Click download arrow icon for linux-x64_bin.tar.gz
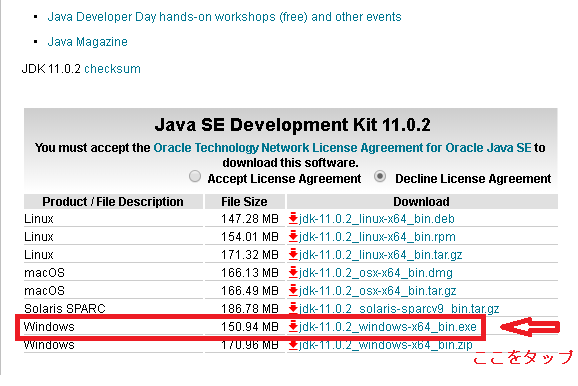The height and width of the screenshot is (386, 578). point(293,254)
